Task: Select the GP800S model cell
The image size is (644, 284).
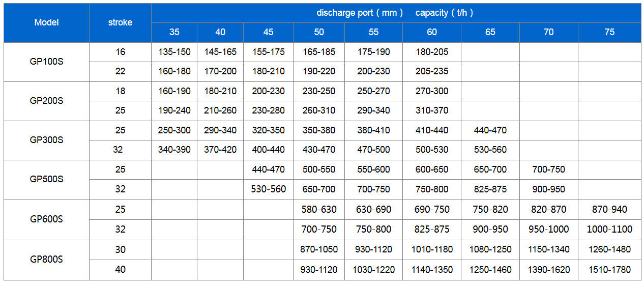Action: pos(46,259)
